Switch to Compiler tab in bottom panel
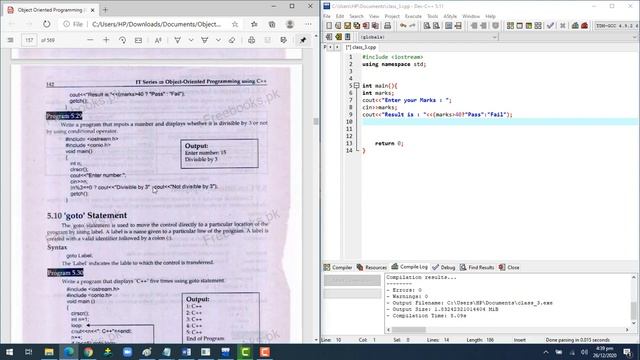Screen dimensions: 640x360 coord(338,267)
